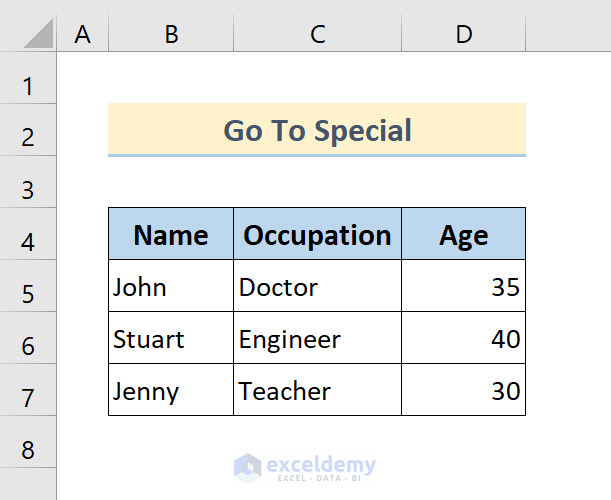Select the age cell with 40
The height and width of the screenshot is (500, 611).
coord(464,338)
